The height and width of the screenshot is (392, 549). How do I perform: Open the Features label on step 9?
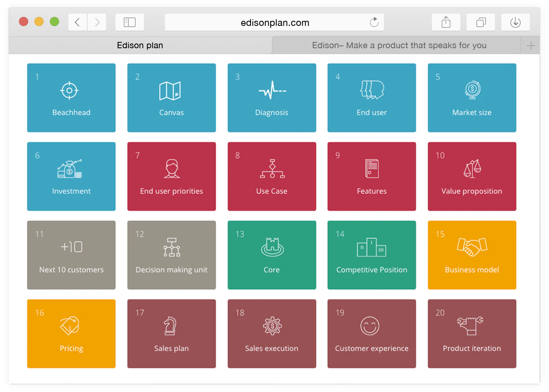[x=372, y=191]
